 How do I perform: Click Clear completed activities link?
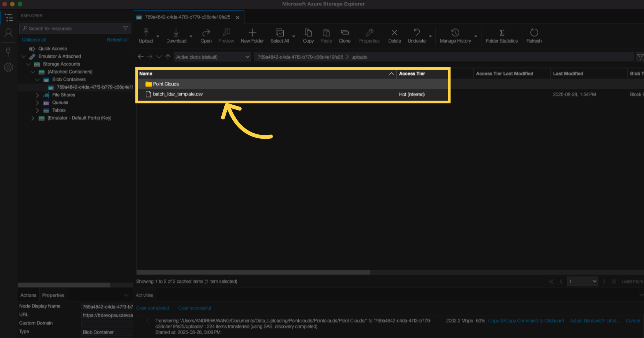tap(153, 308)
